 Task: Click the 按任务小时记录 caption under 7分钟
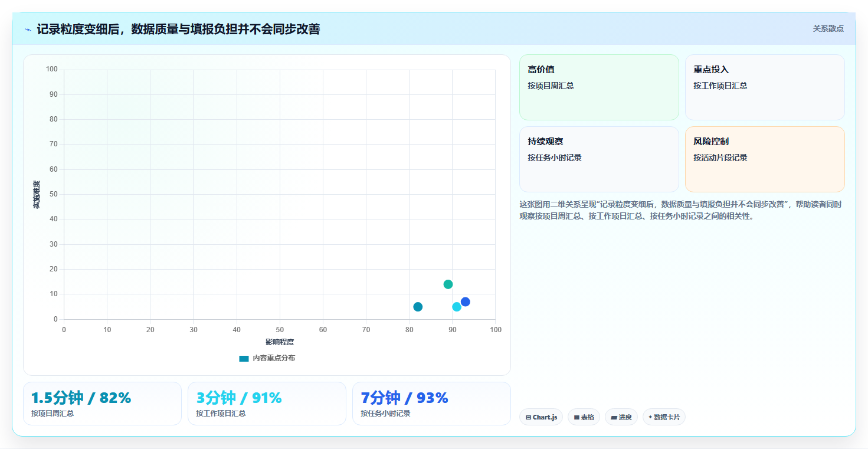pos(385,414)
